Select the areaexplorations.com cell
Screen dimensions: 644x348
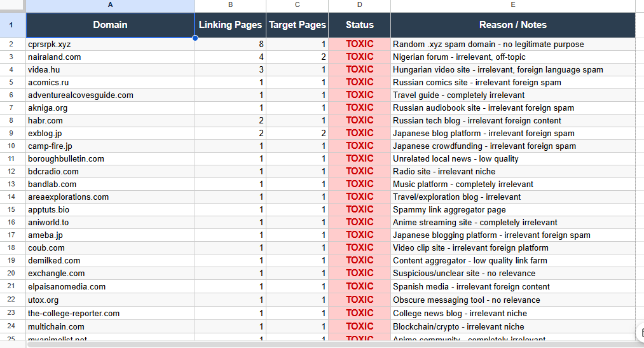click(110, 197)
